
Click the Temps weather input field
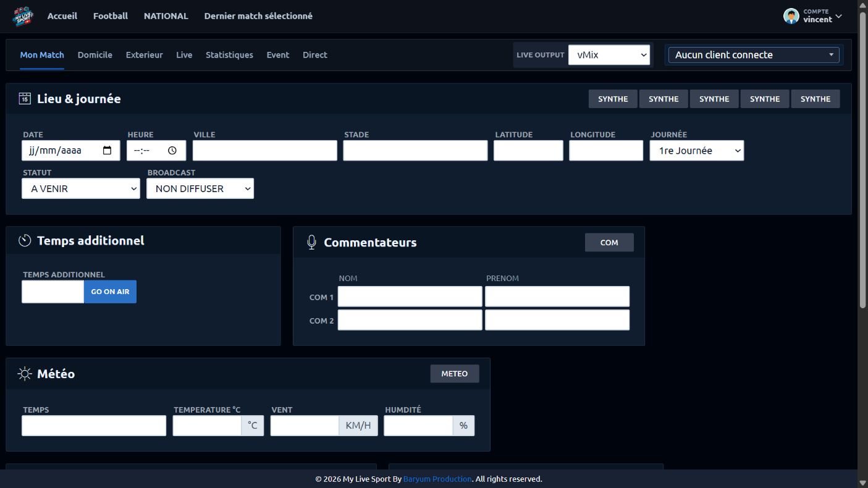click(94, 426)
